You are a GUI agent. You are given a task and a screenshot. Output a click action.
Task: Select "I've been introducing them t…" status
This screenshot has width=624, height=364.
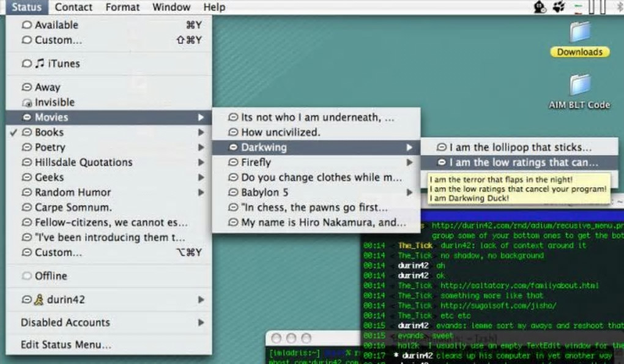tap(109, 237)
